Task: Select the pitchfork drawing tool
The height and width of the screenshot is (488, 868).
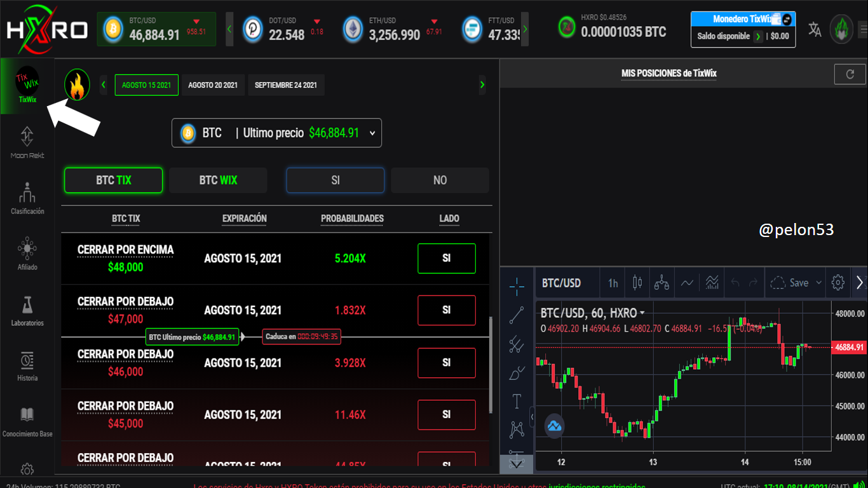Action: tap(517, 344)
